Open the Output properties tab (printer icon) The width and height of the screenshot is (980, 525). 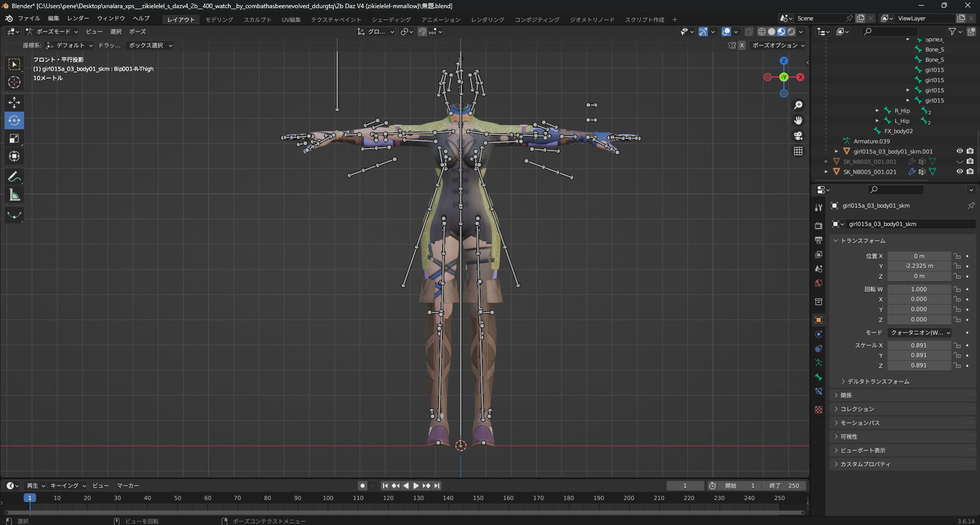point(819,240)
